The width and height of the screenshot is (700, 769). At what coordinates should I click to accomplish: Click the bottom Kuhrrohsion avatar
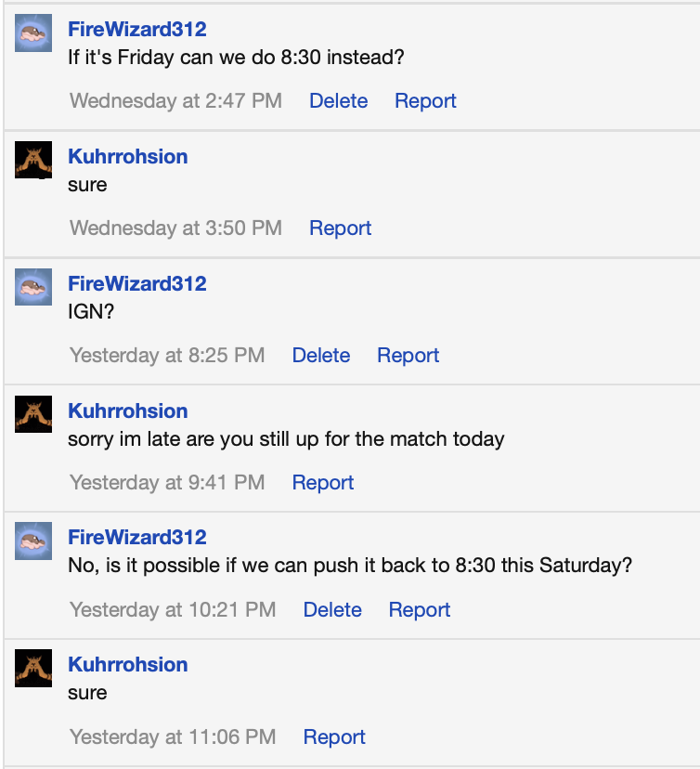[33, 670]
